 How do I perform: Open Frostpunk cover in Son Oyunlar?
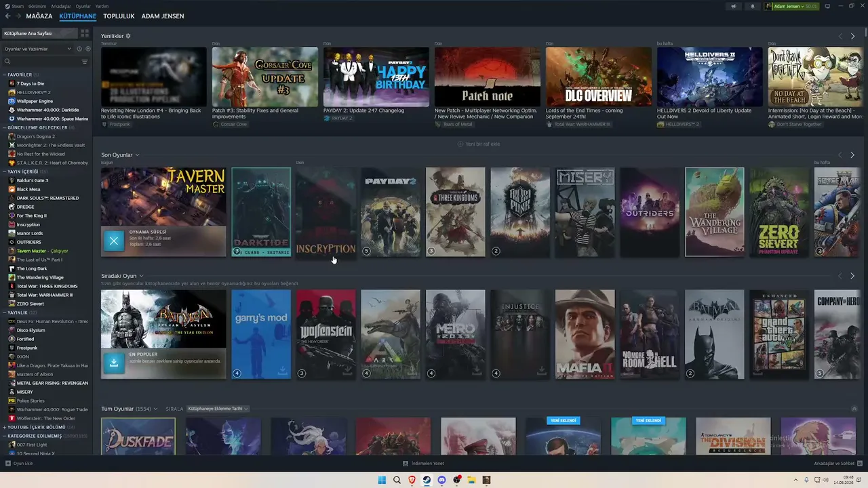520,212
